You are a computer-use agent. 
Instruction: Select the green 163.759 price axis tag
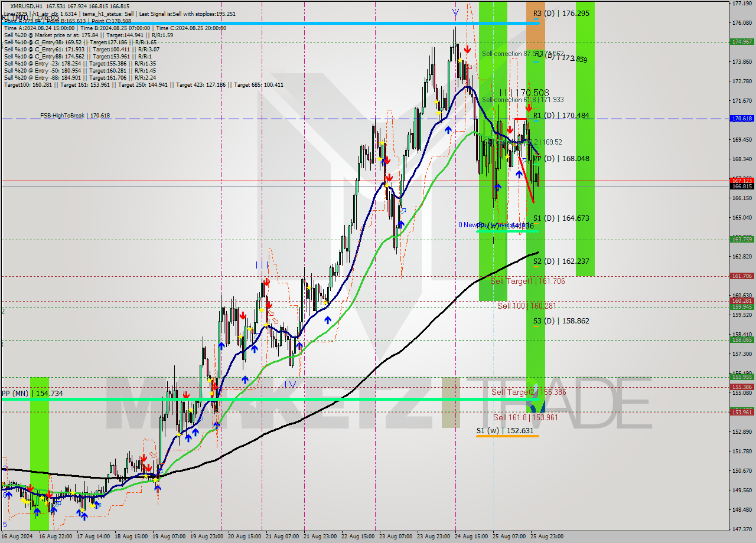coord(742,239)
